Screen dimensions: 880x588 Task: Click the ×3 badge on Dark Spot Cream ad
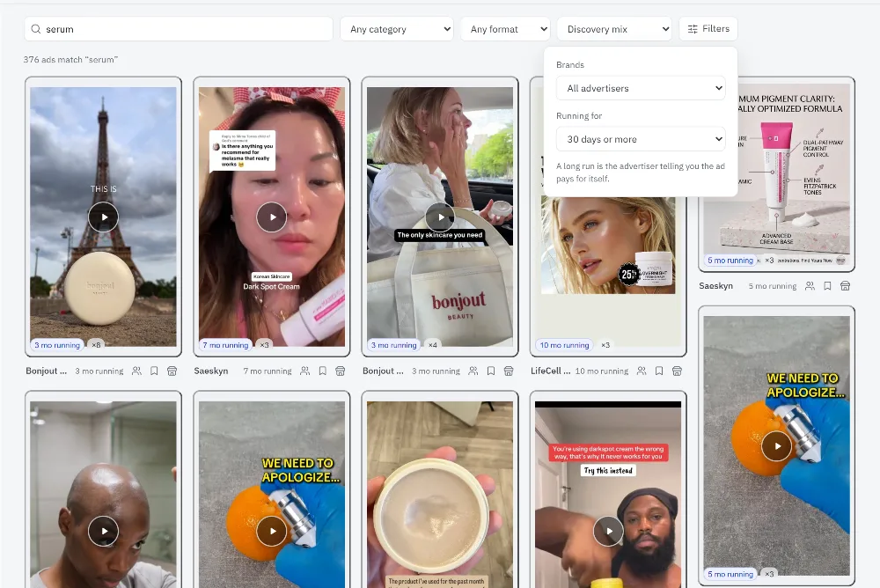[x=264, y=345]
